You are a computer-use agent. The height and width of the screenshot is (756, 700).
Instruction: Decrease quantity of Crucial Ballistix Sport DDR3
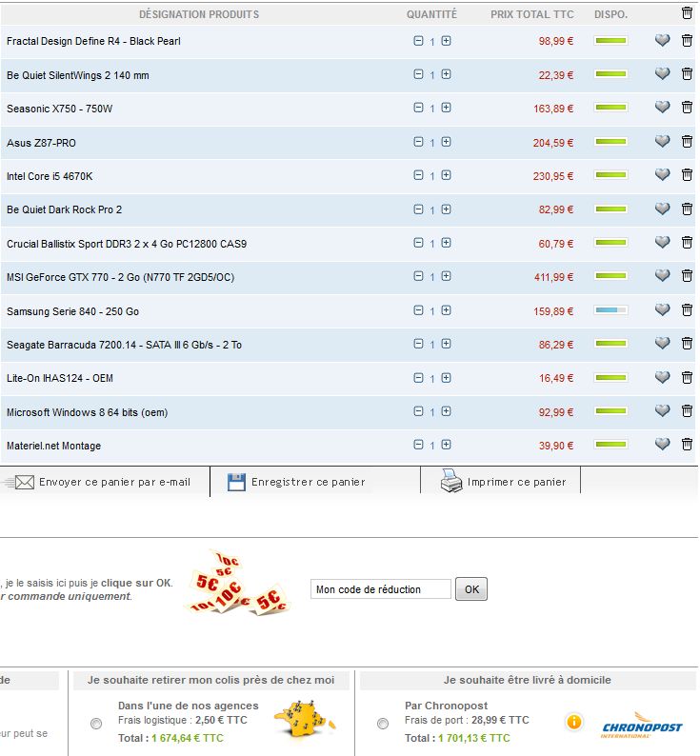click(x=418, y=243)
